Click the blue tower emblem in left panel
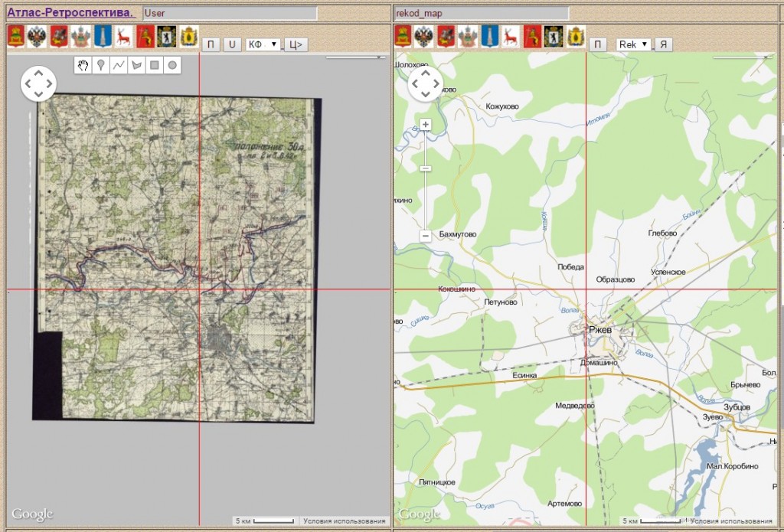The height and width of the screenshot is (532, 784). coord(103,37)
